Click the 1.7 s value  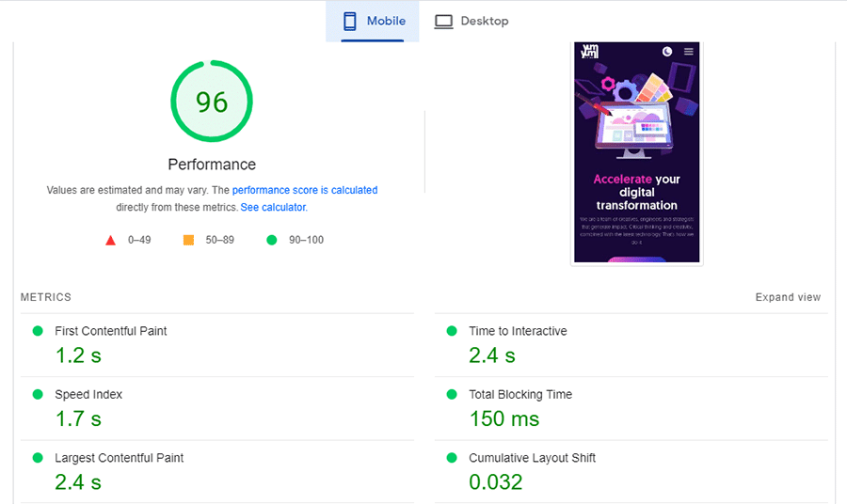point(78,418)
